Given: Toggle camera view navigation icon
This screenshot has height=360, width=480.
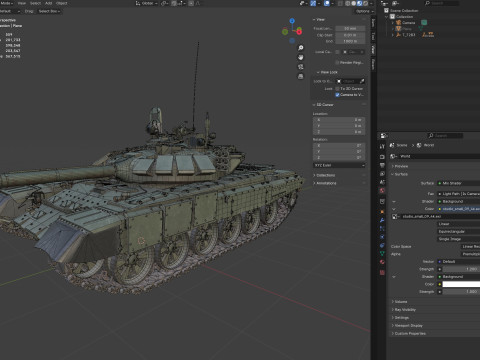Looking at the screenshot, I should [x=301, y=67].
